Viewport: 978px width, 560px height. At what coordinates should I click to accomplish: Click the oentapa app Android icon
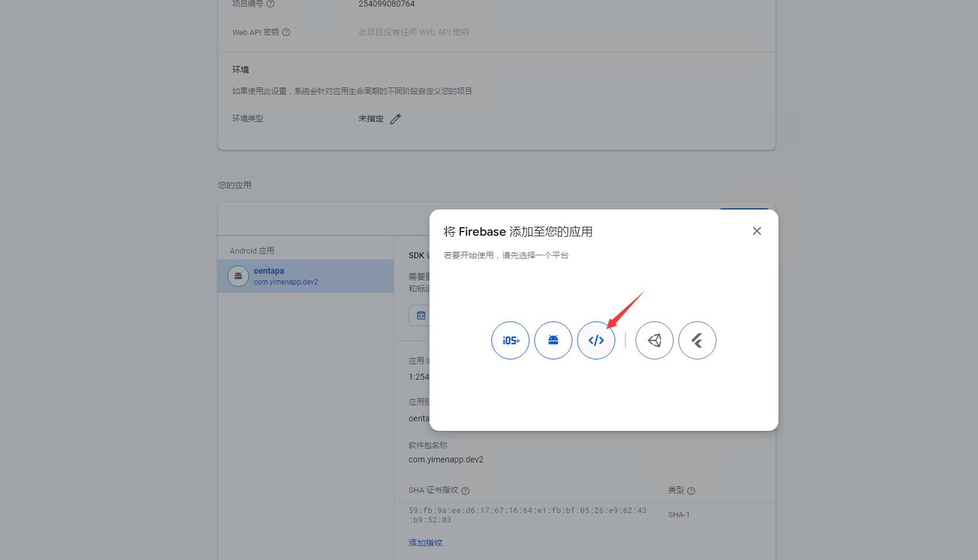click(238, 276)
